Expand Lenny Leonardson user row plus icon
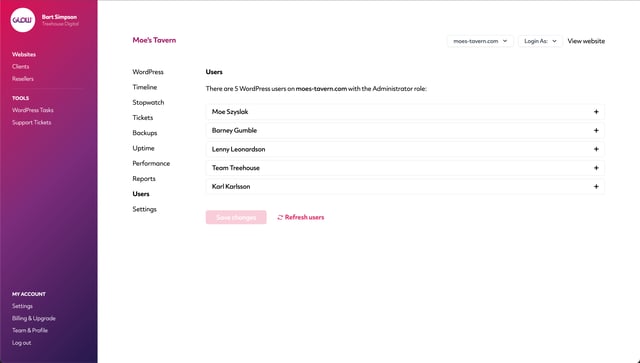 [596, 149]
